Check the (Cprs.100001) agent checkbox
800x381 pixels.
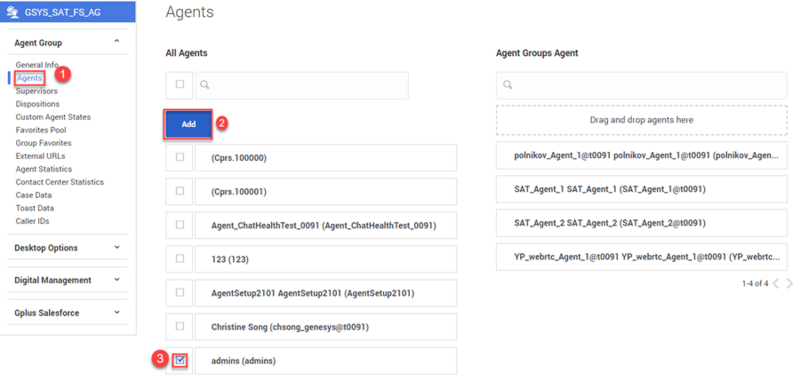point(180,191)
